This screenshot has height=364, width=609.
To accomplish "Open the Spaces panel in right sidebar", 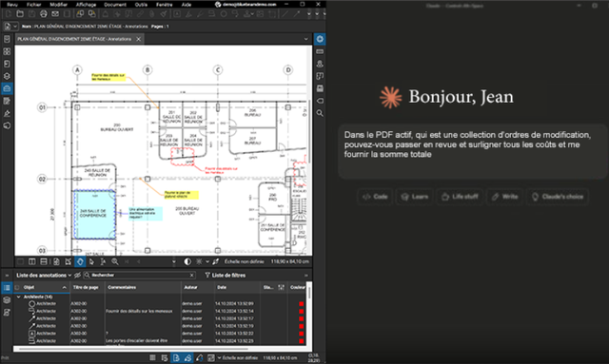I will pos(320,76).
